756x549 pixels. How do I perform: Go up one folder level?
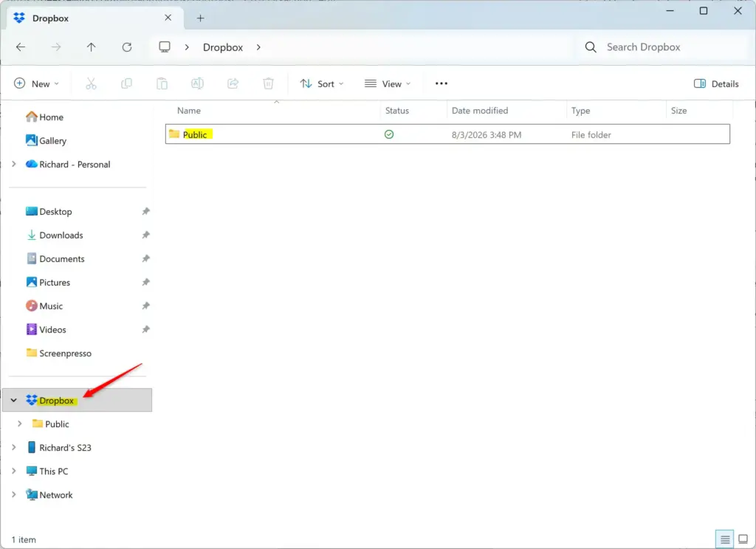[x=91, y=46]
